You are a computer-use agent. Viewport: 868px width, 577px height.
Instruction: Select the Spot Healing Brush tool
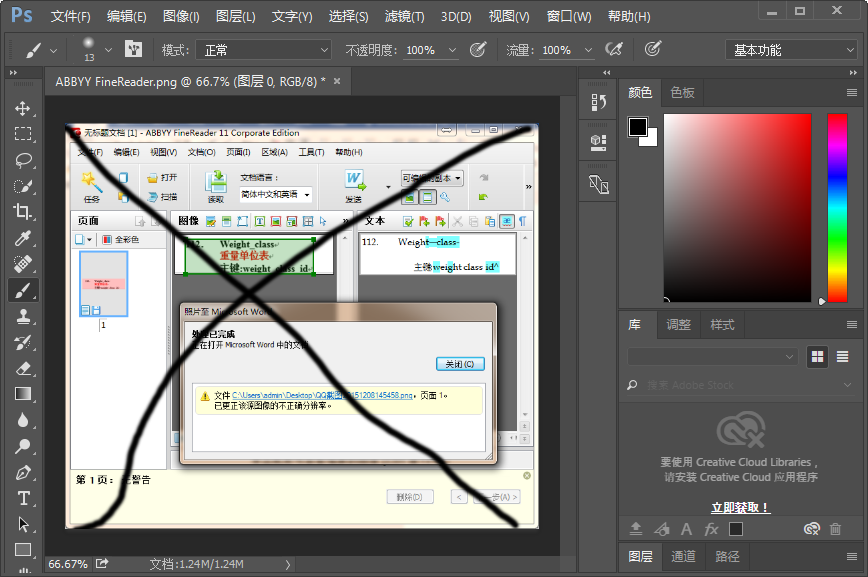click(23, 264)
